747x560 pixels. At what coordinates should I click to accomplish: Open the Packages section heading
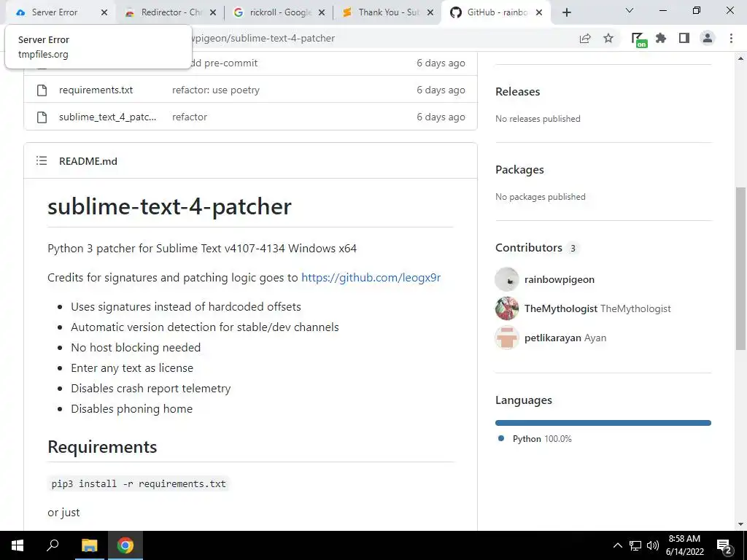519,169
